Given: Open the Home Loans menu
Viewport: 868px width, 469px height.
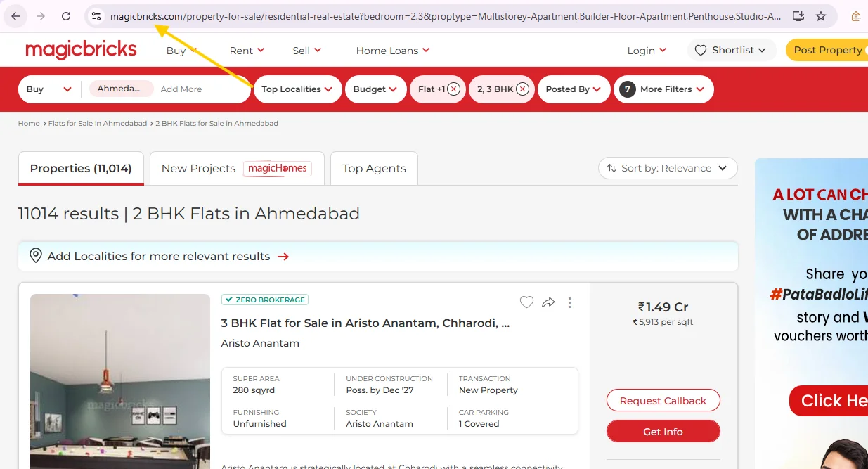Looking at the screenshot, I should (x=392, y=51).
